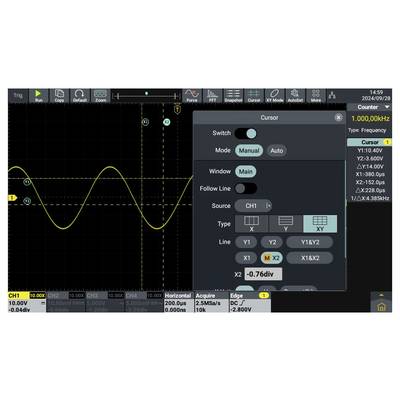Screen dimensions: 400x400
Task: Open the Horizontal timebase settings
Action: (x=179, y=302)
